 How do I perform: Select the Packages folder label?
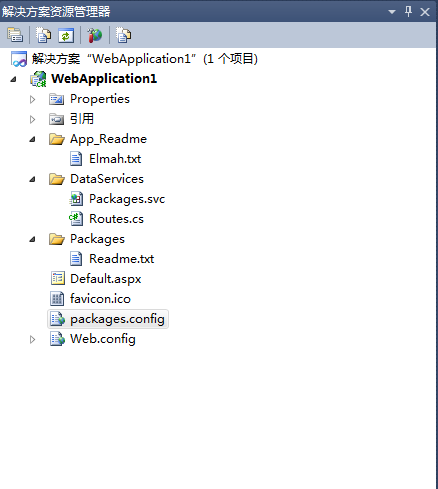pos(97,239)
